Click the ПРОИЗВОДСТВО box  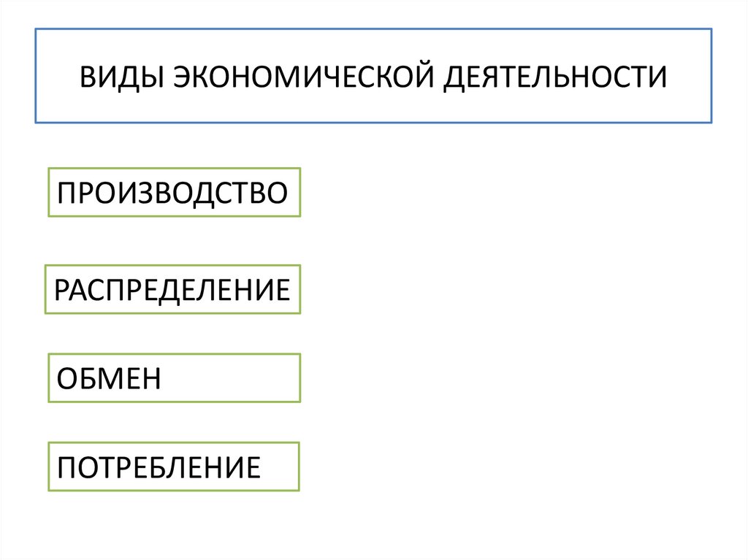pyautogui.click(x=174, y=193)
